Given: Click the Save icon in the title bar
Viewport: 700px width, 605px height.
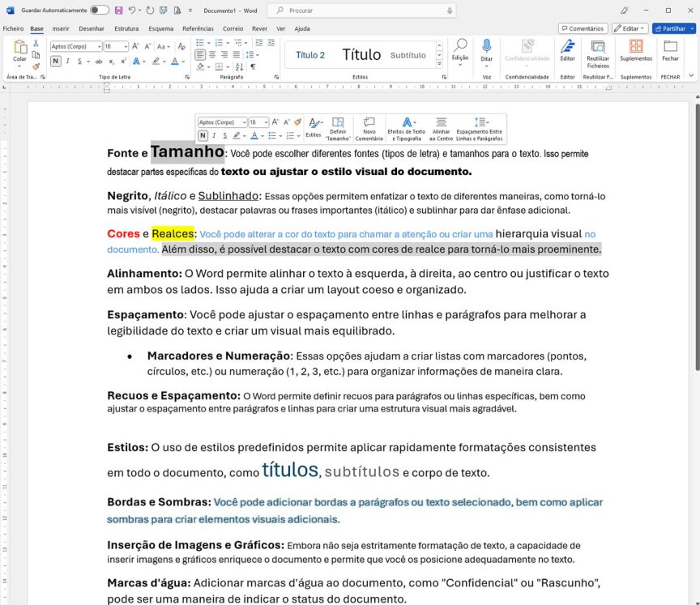Looking at the screenshot, I should click(x=119, y=11).
